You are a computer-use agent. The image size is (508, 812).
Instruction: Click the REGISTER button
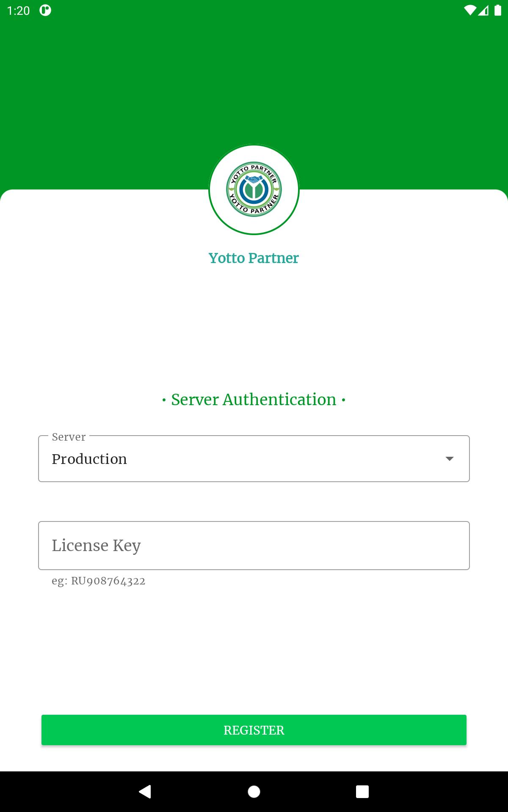254,730
